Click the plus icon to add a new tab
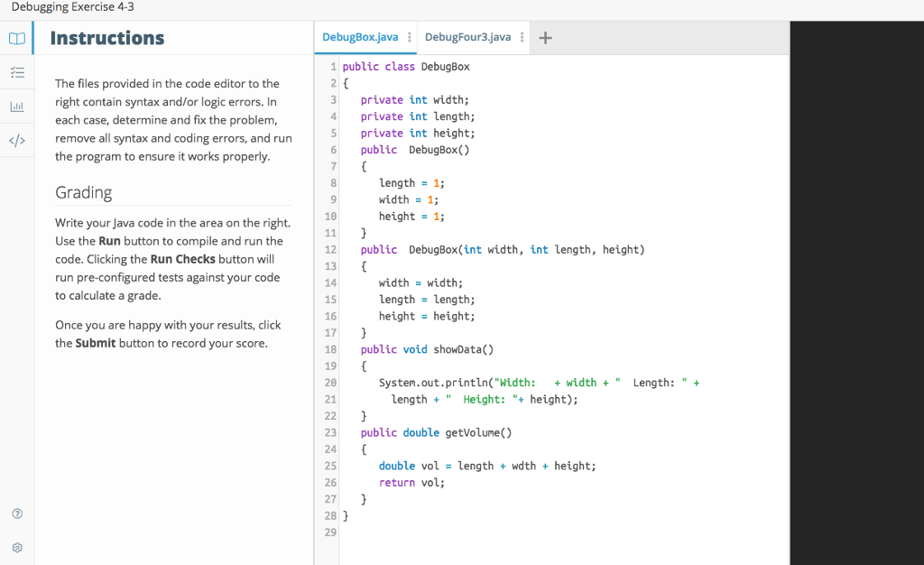The width and height of the screenshot is (924, 565). pos(545,38)
